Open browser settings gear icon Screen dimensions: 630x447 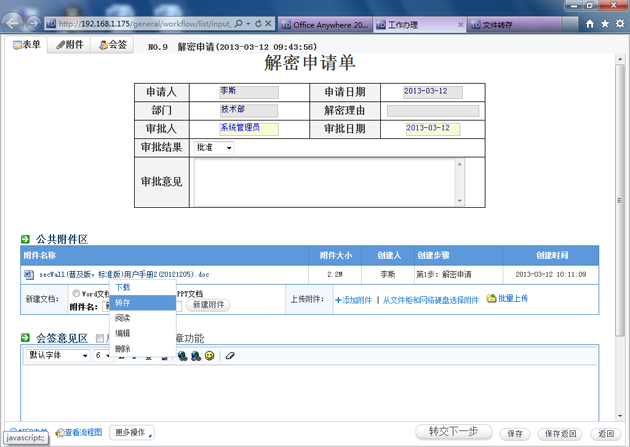[619, 22]
